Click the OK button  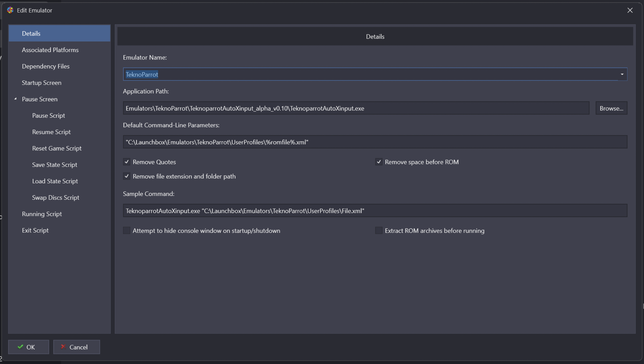[29, 347]
